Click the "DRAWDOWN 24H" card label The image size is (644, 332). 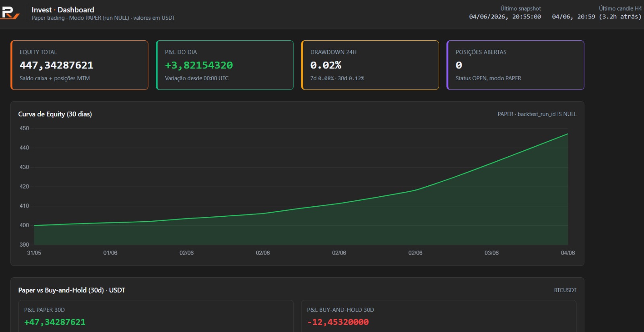pos(333,52)
